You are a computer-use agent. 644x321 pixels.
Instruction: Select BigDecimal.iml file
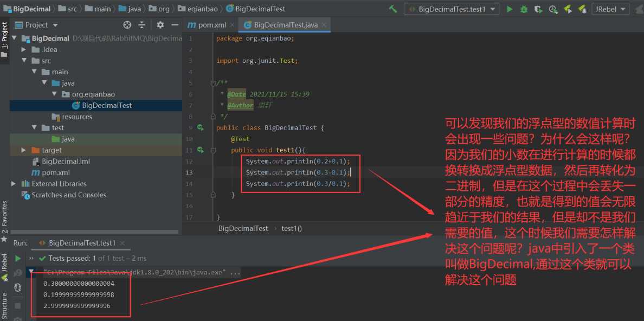[60, 162]
